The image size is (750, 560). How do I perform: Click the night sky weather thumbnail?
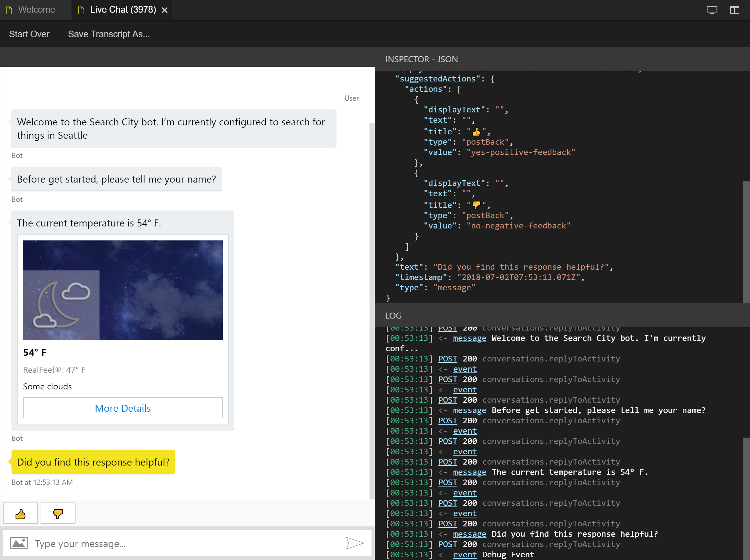point(123,290)
